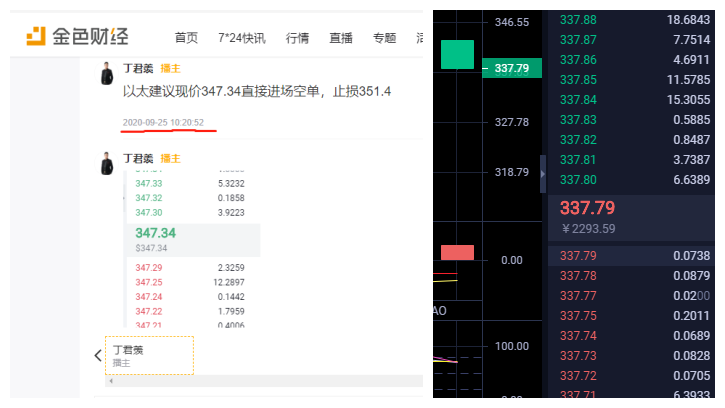Open 丁君羡 name link in first post

(138, 68)
